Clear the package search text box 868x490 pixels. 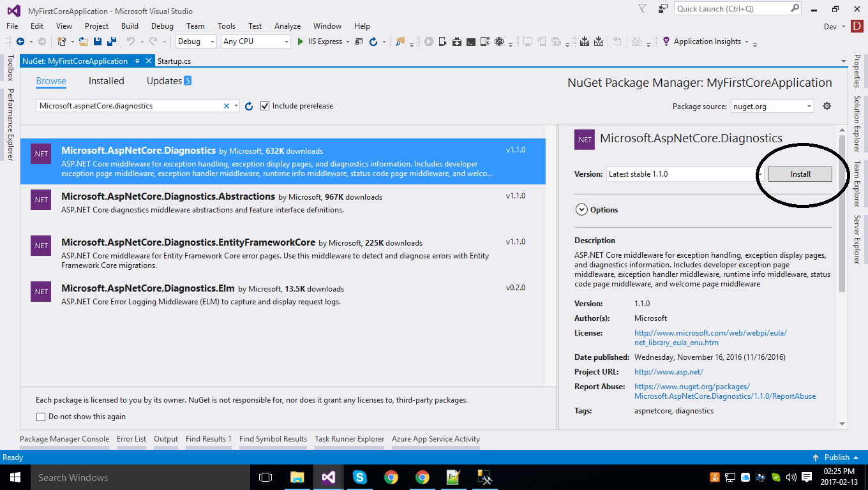(x=226, y=106)
